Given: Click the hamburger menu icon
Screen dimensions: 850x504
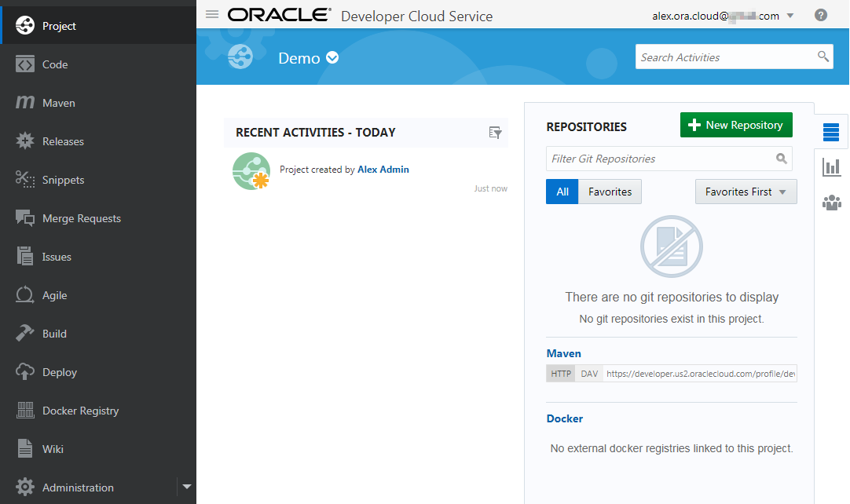Looking at the screenshot, I should tap(211, 15).
